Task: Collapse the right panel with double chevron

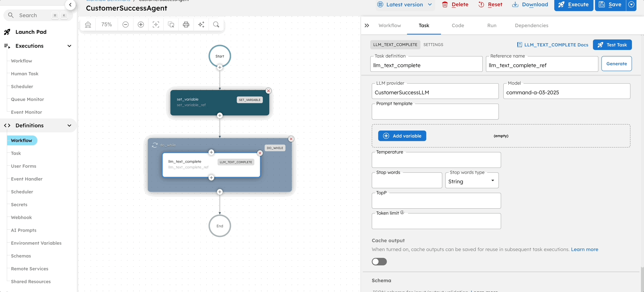Action: click(x=367, y=26)
